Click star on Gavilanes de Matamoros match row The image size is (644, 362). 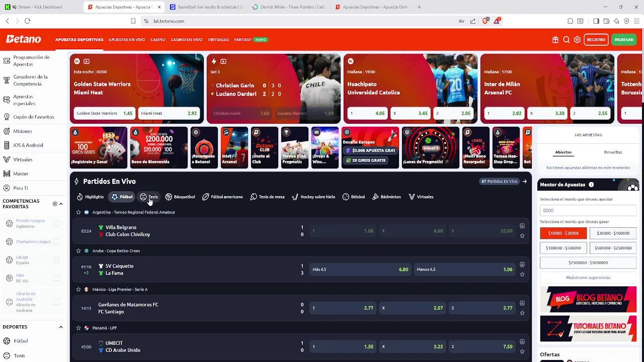522,313
